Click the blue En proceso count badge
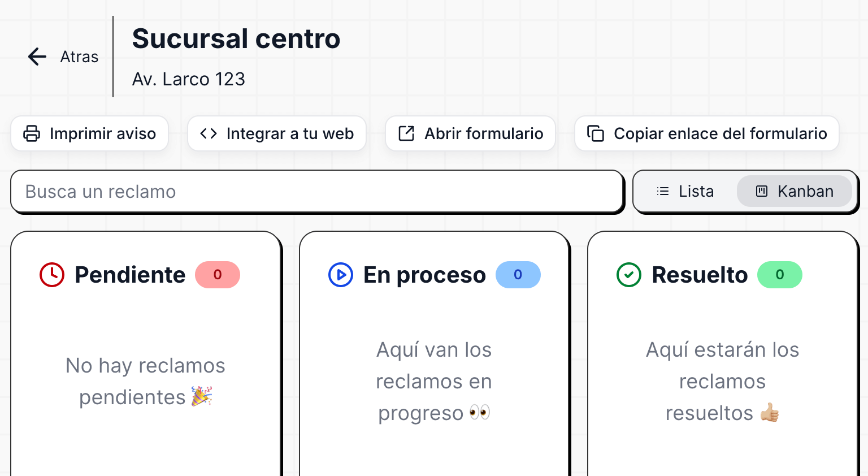 [518, 275]
